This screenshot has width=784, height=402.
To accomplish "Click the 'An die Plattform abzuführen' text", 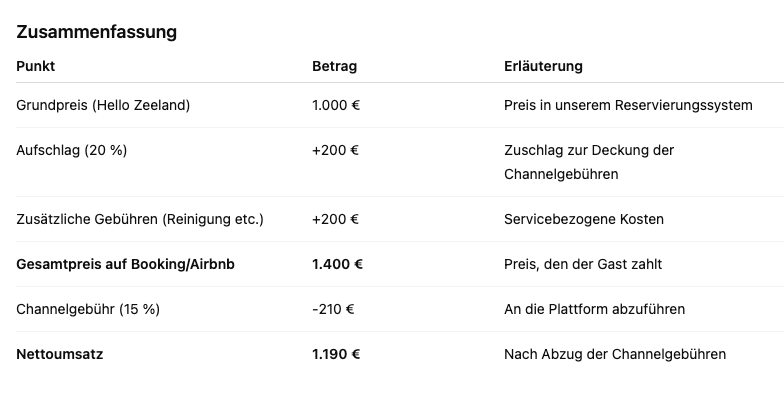I will (x=594, y=309).
